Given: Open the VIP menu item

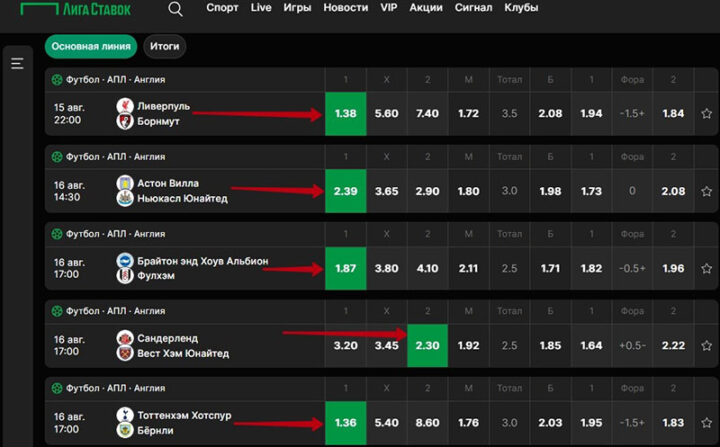Looking at the screenshot, I should click(389, 8).
